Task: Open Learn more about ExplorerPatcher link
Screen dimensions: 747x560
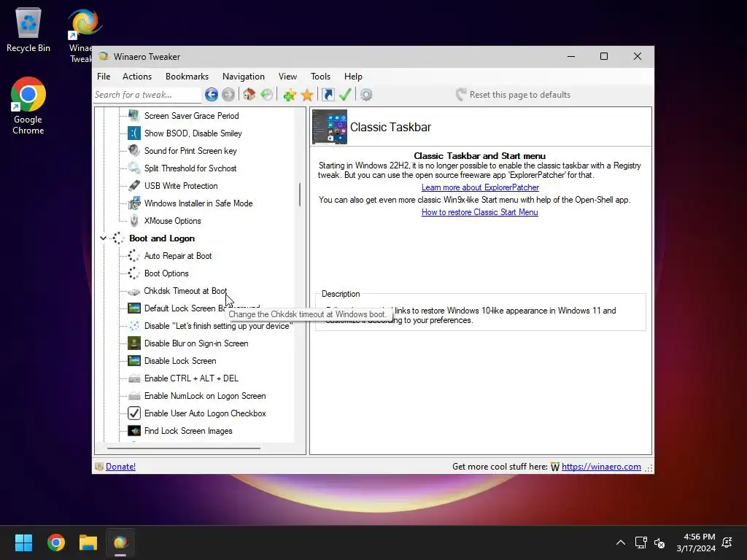Action: 480,187
